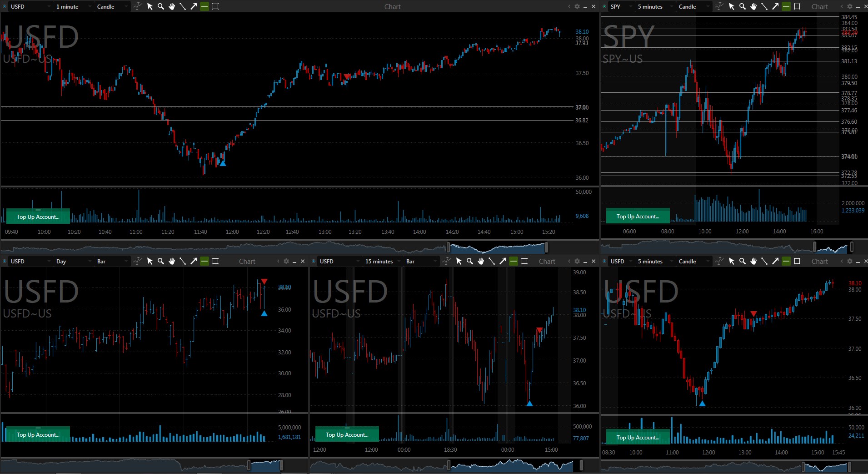Click Top Up Account on USFD Day chart
The width and height of the screenshot is (868, 474).
coord(38,434)
